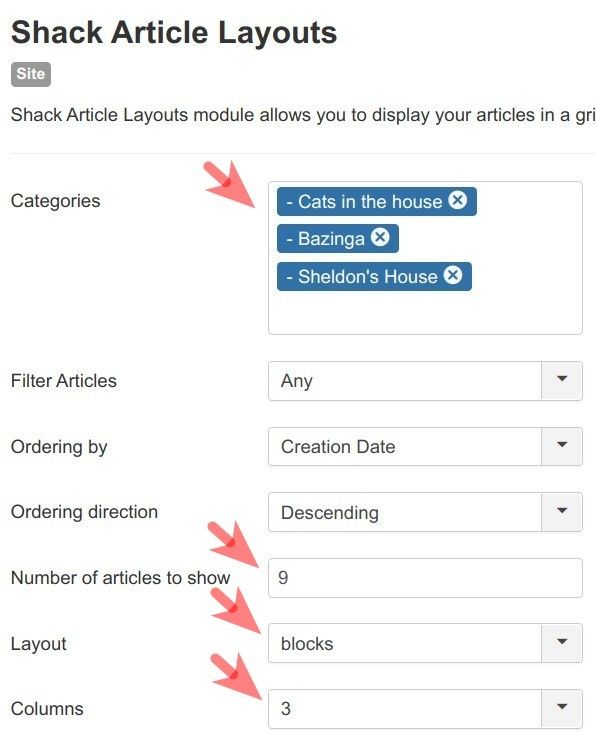Click the 'Cats in the house' tag label
The width and height of the screenshot is (596, 739).
click(365, 202)
